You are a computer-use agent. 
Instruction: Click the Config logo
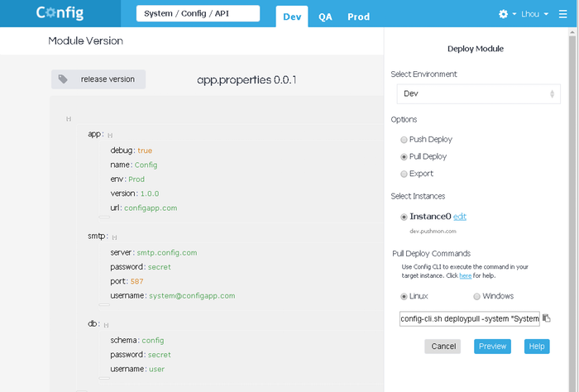coord(60,13)
